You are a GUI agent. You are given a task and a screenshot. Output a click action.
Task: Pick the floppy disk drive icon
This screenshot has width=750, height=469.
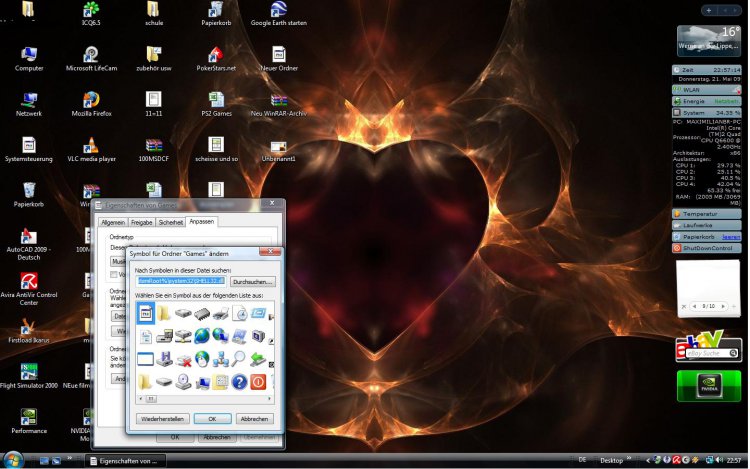pyautogui.click(x=164, y=359)
